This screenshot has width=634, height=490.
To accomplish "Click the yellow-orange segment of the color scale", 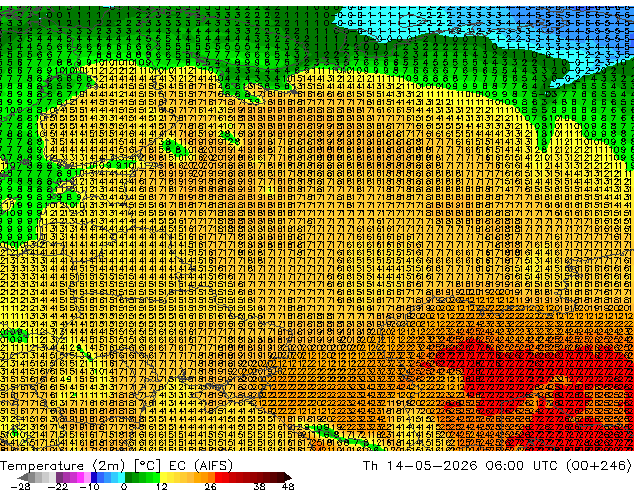I will click(187, 477).
